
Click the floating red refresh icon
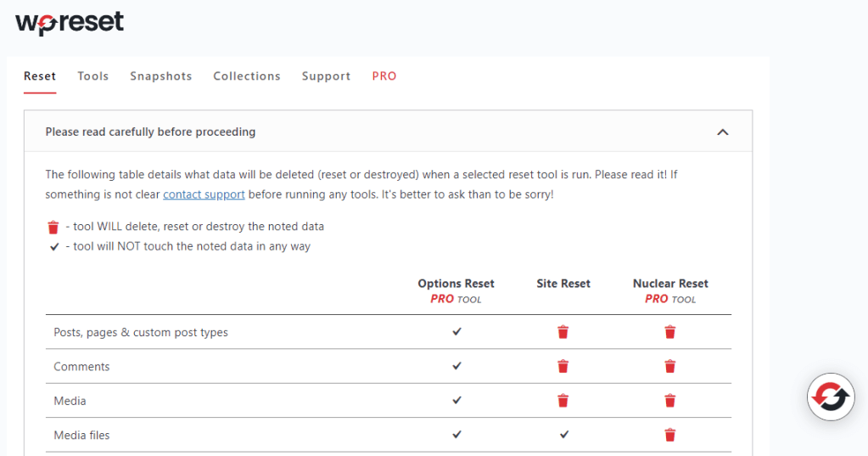(x=830, y=397)
